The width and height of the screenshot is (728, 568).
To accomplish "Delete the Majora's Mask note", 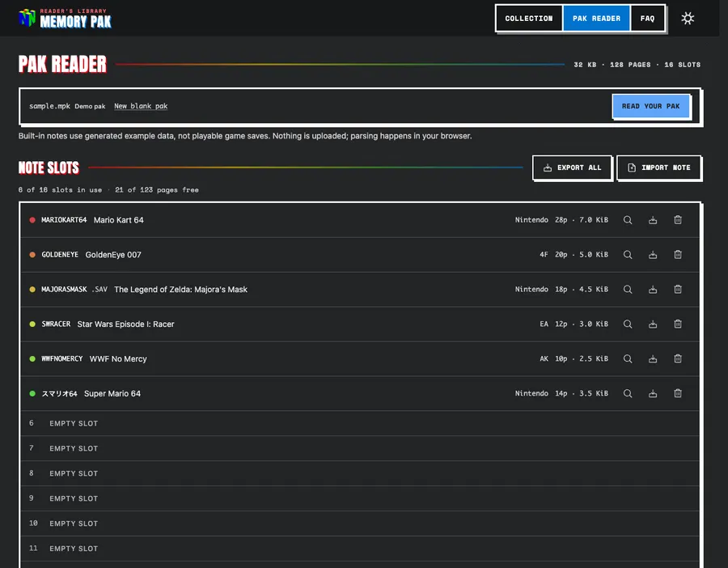I will [677, 290].
